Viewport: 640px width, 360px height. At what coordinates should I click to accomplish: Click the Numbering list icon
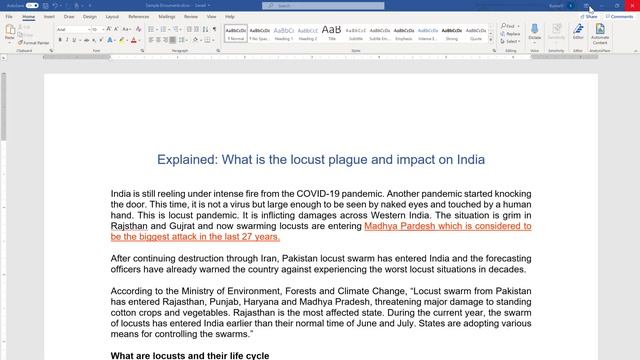[x=163, y=29]
